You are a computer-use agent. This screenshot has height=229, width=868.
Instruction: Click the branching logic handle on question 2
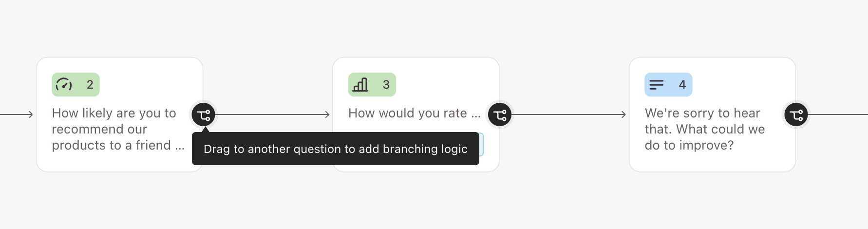pyautogui.click(x=204, y=115)
